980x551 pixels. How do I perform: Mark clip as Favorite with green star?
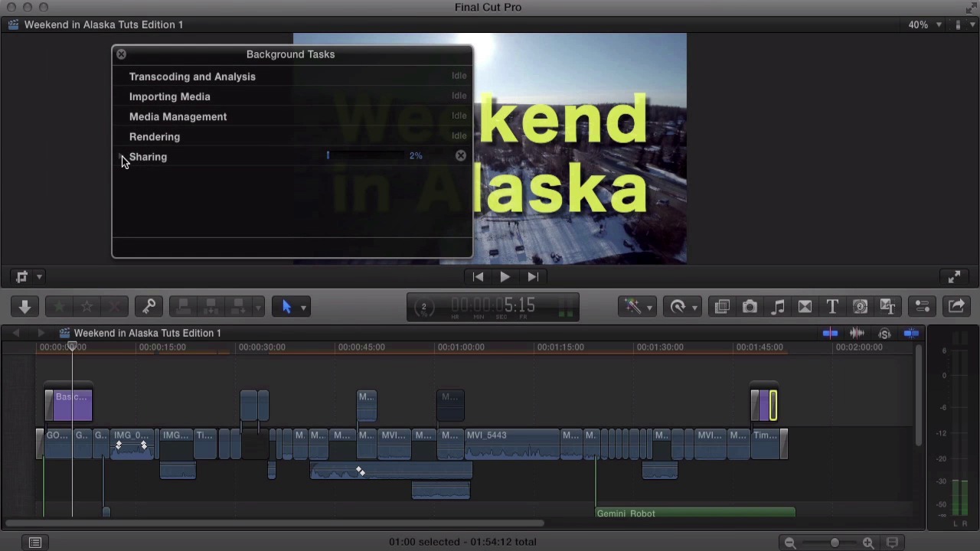[59, 307]
